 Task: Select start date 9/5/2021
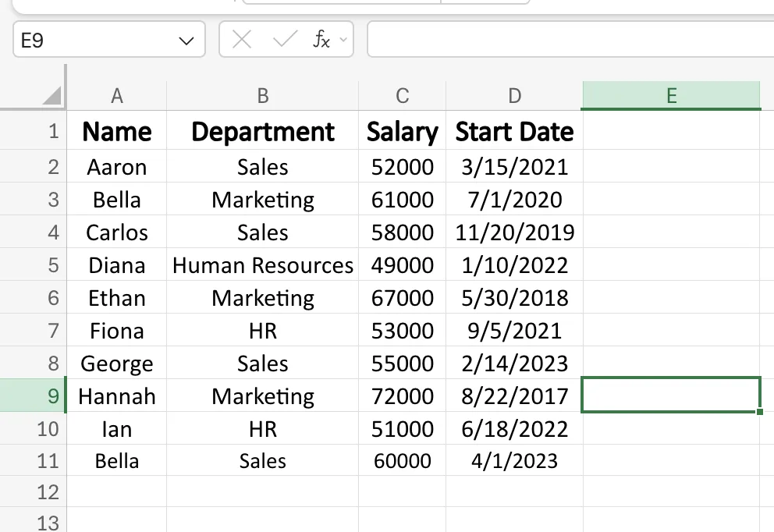point(514,330)
